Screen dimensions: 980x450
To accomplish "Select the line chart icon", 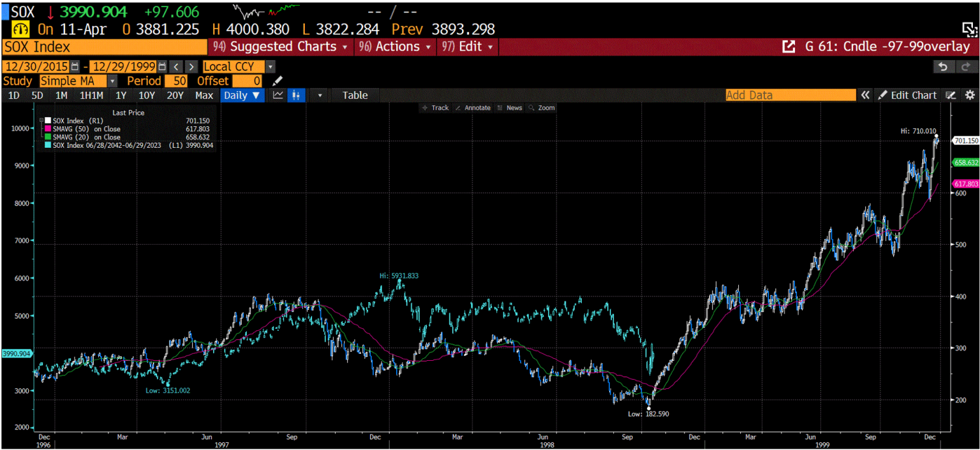I will tap(278, 95).
